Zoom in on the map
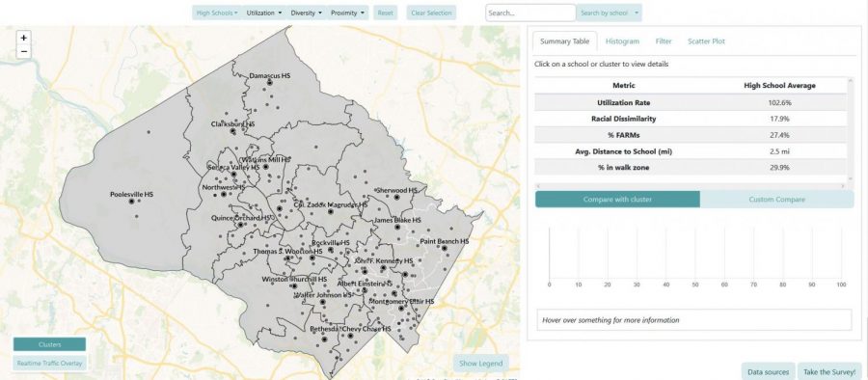Image resolution: width=868 pixels, height=380 pixels. [23, 39]
